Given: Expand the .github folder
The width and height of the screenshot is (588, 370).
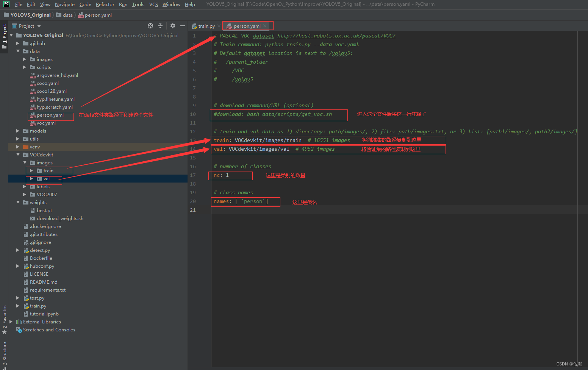Looking at the screenshot, I should pyautogui.click(x=18, y=43).
